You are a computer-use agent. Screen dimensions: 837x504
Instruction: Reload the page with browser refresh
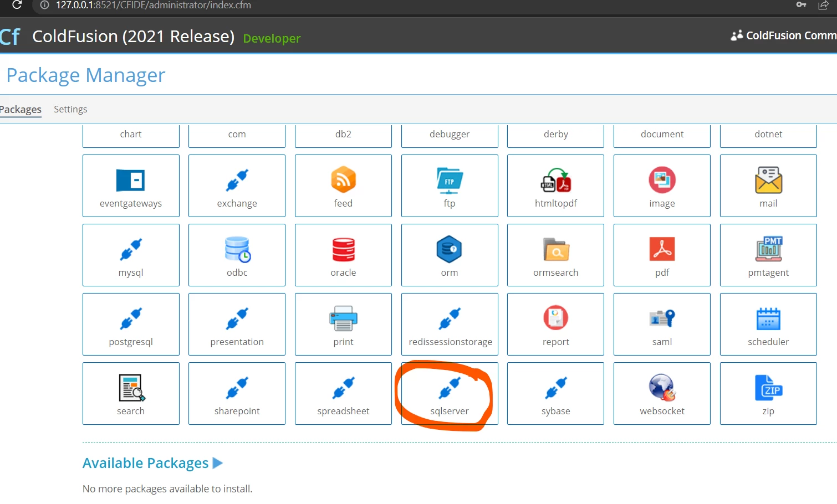pos(17,5)
